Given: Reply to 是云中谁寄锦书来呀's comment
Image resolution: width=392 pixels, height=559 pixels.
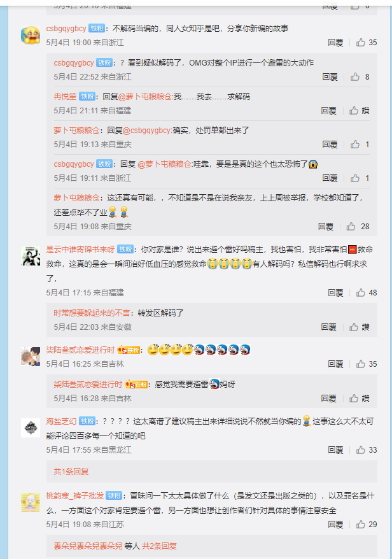Looking at the screenshot, I should tap(335, 293).
